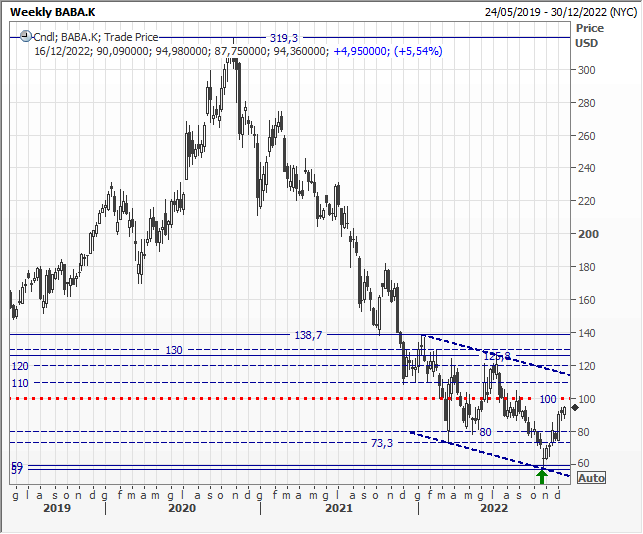Click the candle series marker icon before Cndl
Screen dimensions: 643x534
point(26,38)
